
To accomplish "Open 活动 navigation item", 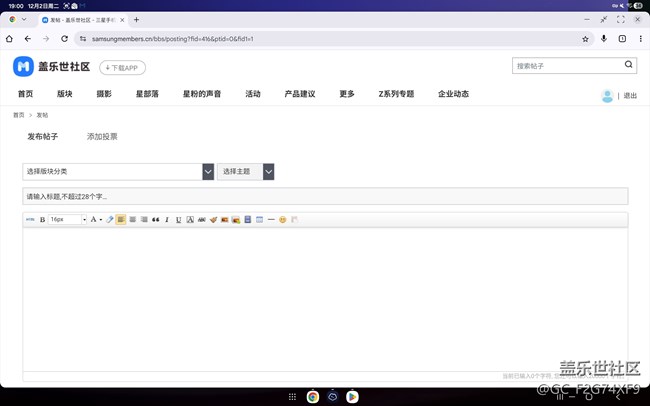I will pos(253,94).
